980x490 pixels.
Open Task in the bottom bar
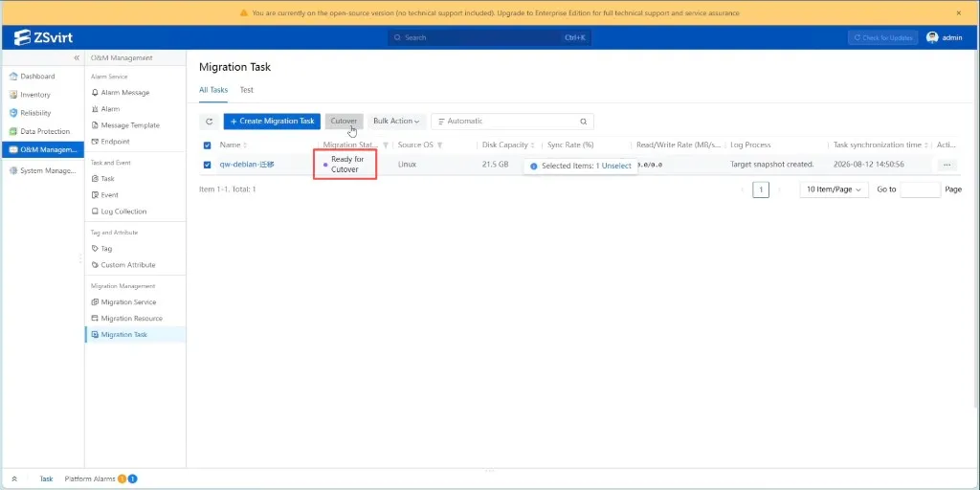coord(46,479)
